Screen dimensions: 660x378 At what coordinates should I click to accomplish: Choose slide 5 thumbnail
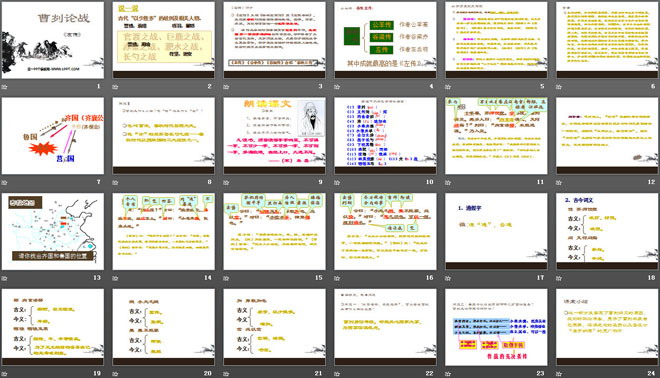(x=496, y=40)
